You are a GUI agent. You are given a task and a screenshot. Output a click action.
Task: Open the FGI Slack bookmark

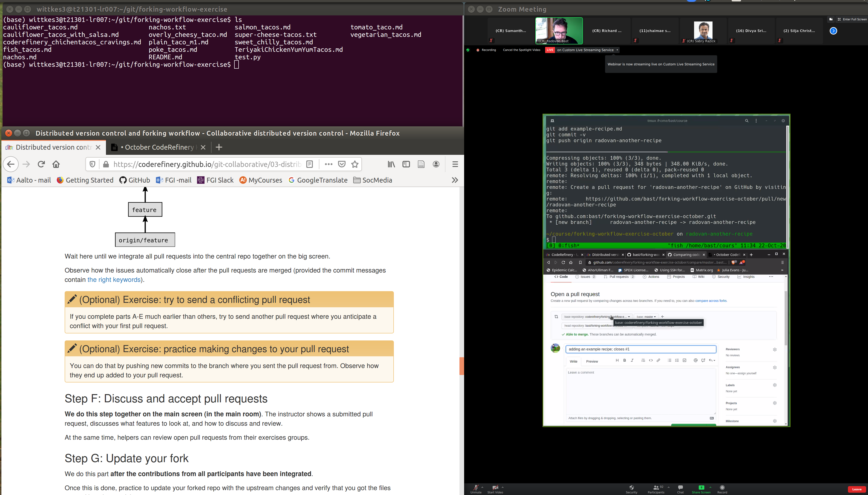tap(215, 180)
